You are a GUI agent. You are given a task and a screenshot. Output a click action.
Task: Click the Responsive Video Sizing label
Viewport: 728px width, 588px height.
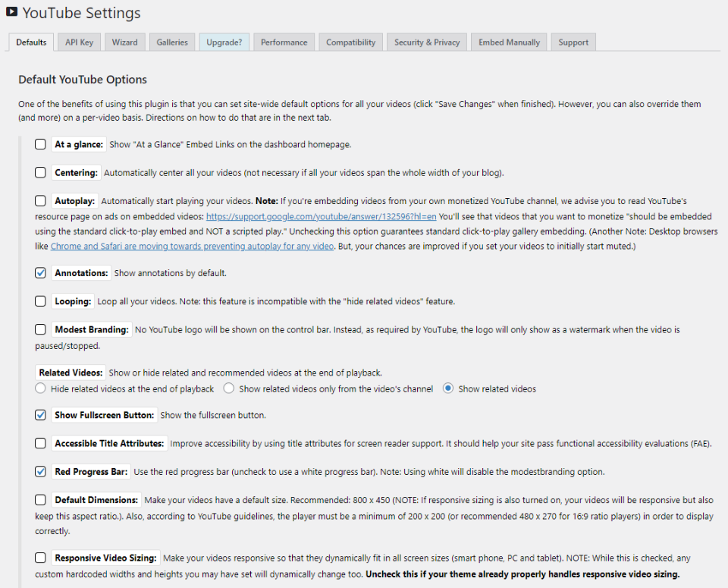point(105,558)
